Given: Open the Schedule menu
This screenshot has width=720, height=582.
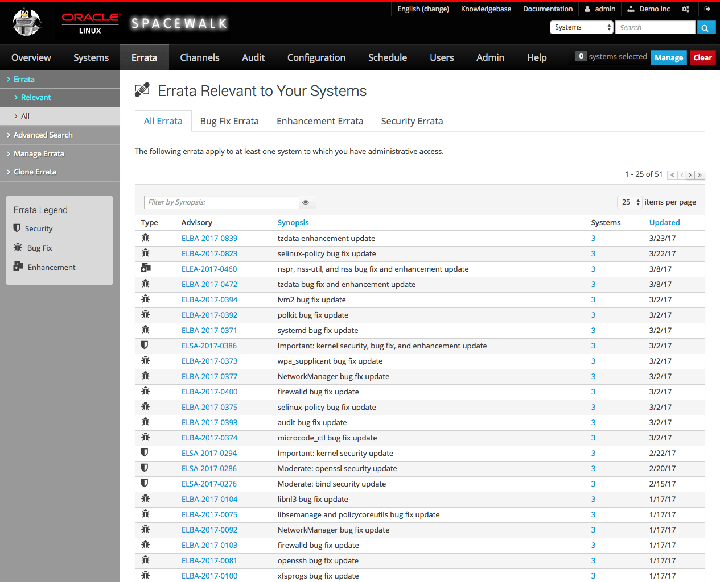Looking at the screenshot, I should click(387, 57).
